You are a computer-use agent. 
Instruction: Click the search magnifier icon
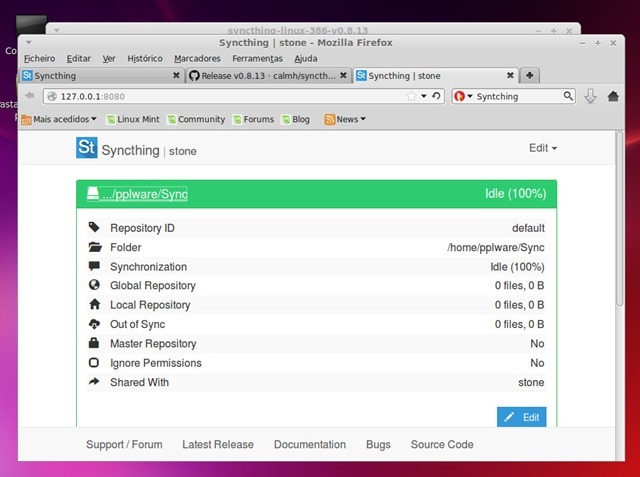click(568, 96)
